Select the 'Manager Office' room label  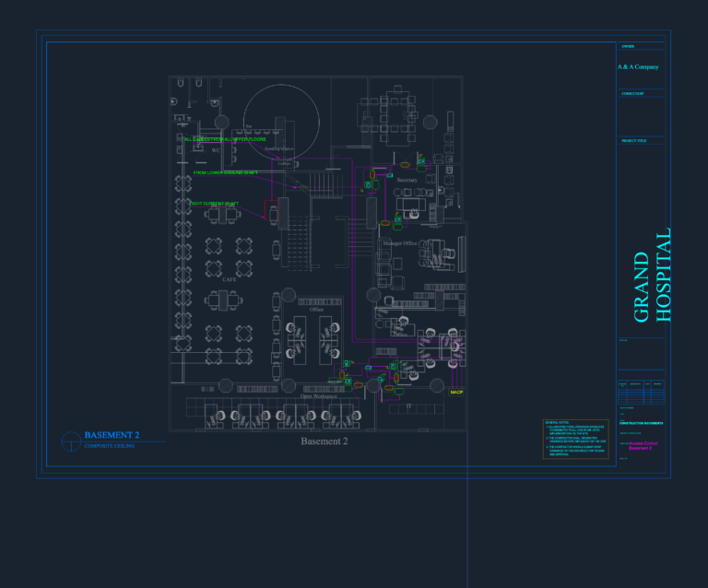[399, 243]
